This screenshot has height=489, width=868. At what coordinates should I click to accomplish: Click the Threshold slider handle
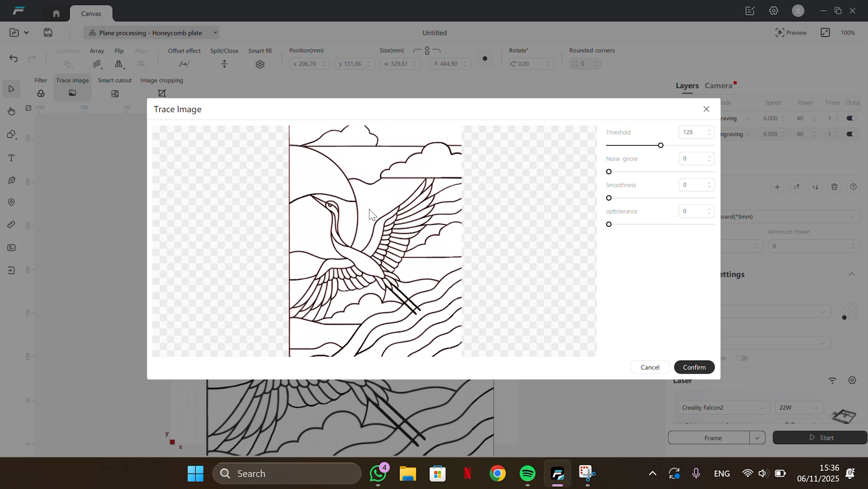661,145
